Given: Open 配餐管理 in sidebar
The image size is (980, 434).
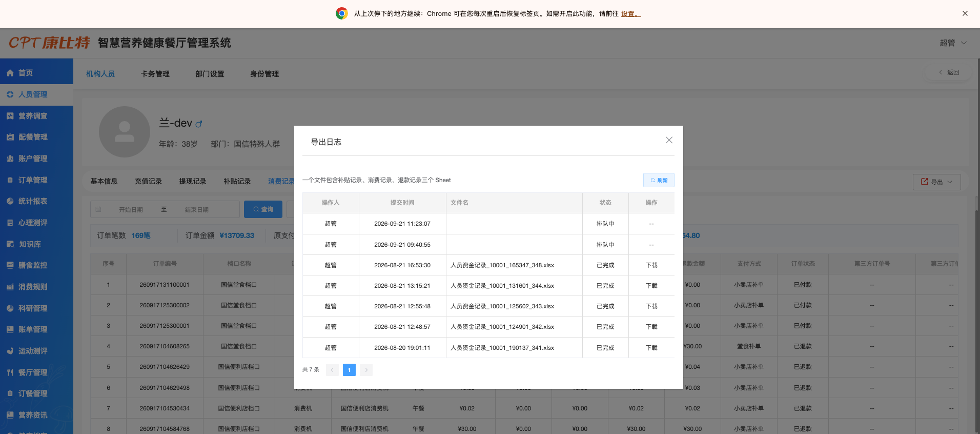Looking at the screenshot, I should pos(36,137).
